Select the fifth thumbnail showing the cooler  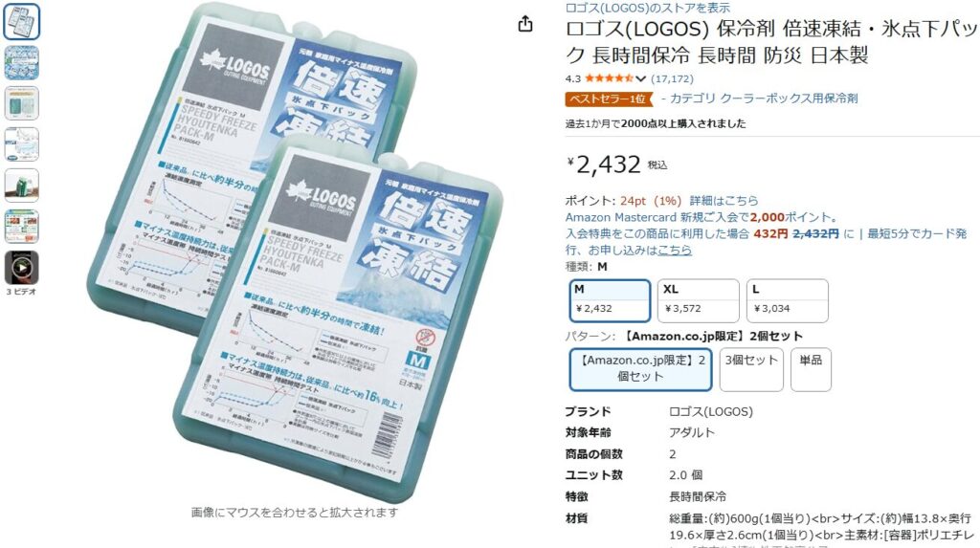point(22,186)
